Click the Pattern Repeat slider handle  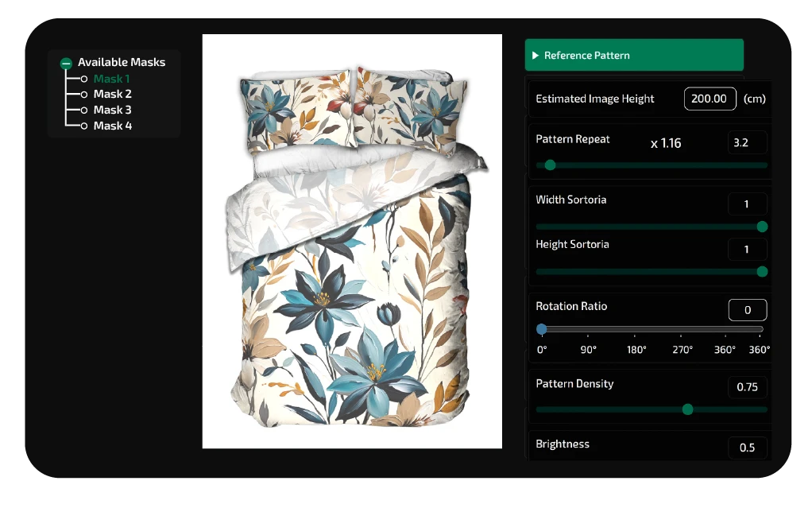(x=550, y=165)
